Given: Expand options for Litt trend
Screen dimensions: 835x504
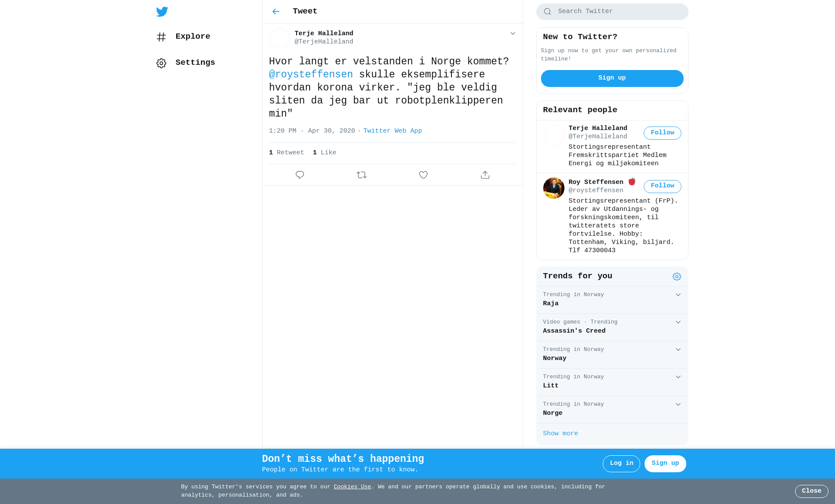Looking at the screenshot, I should click(x=678, y=377).
